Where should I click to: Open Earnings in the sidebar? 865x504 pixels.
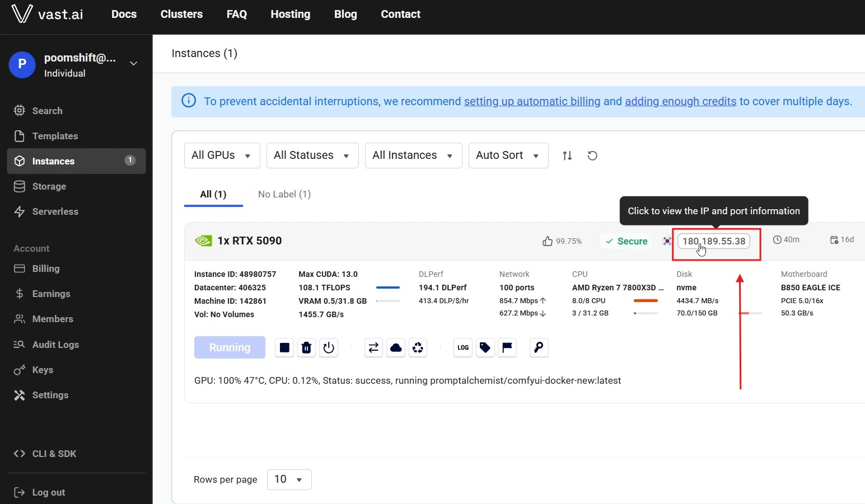[76, 294]
